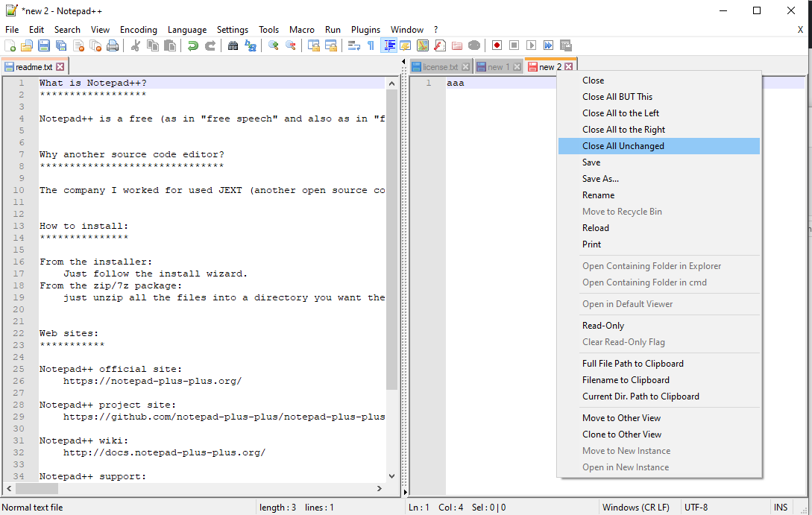Close the readme.txt tab with its X

pyautogui.click(x=60, y=67)
